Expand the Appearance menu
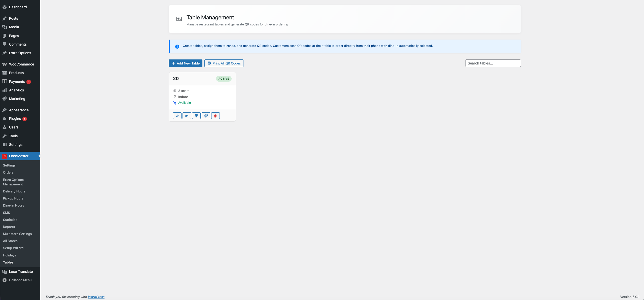Viewport: 644px width, 300px height. 18,110
